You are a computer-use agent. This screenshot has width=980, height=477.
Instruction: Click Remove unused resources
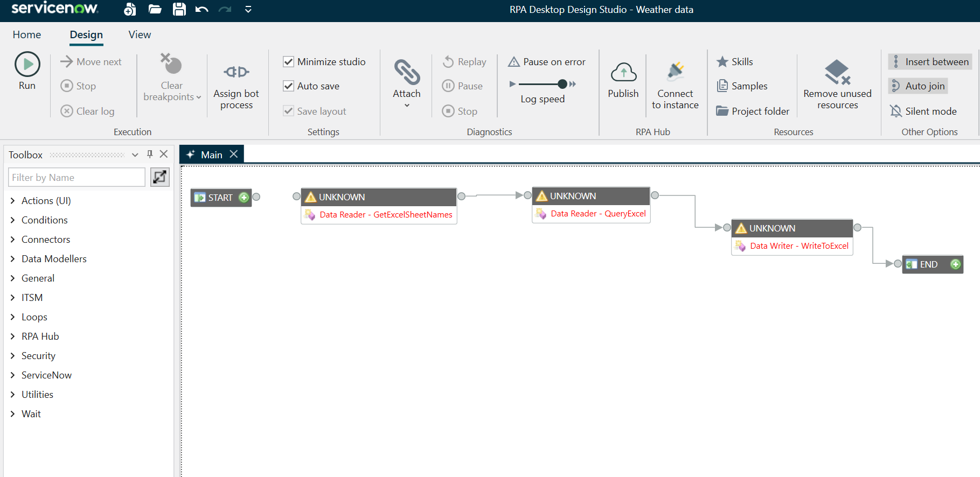[838, 85]
